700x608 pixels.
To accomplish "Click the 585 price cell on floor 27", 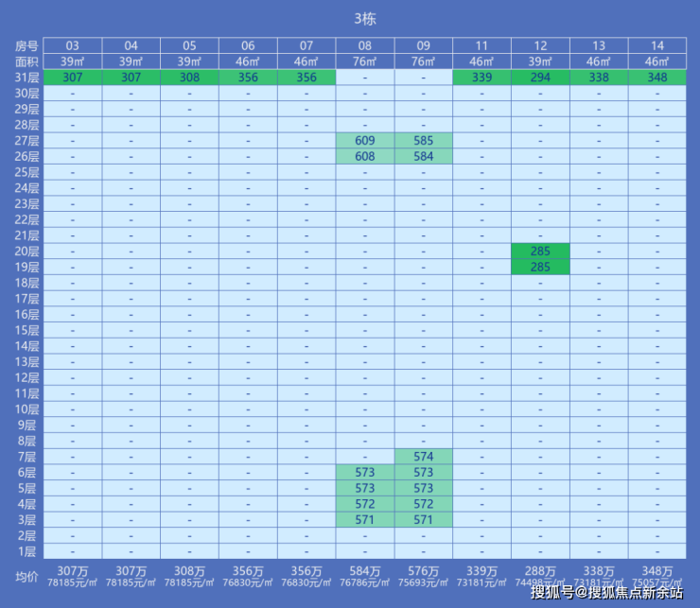I will [x=423, y=141].
